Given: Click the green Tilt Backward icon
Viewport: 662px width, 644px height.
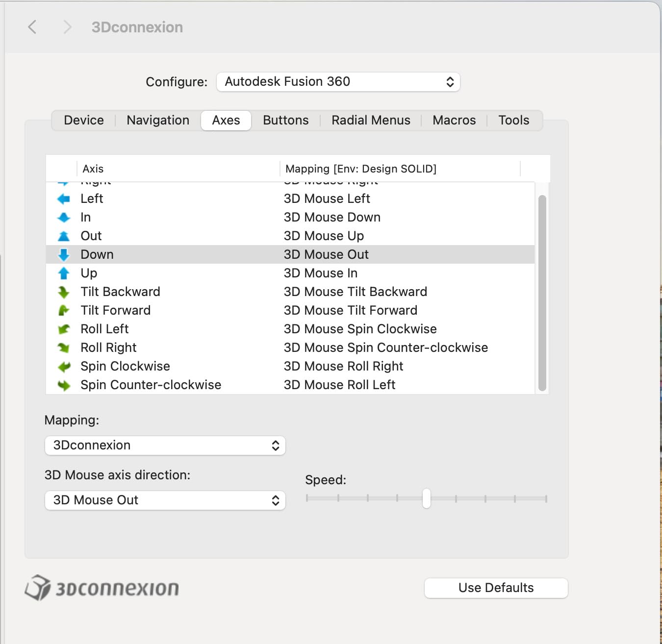Looking at the screenshot, I should coord(64,292).
